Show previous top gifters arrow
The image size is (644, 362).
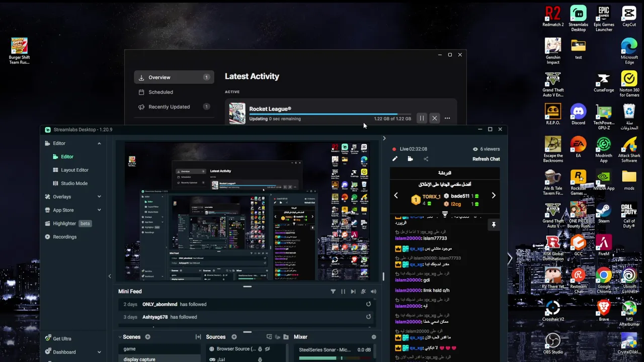[396, 196]
